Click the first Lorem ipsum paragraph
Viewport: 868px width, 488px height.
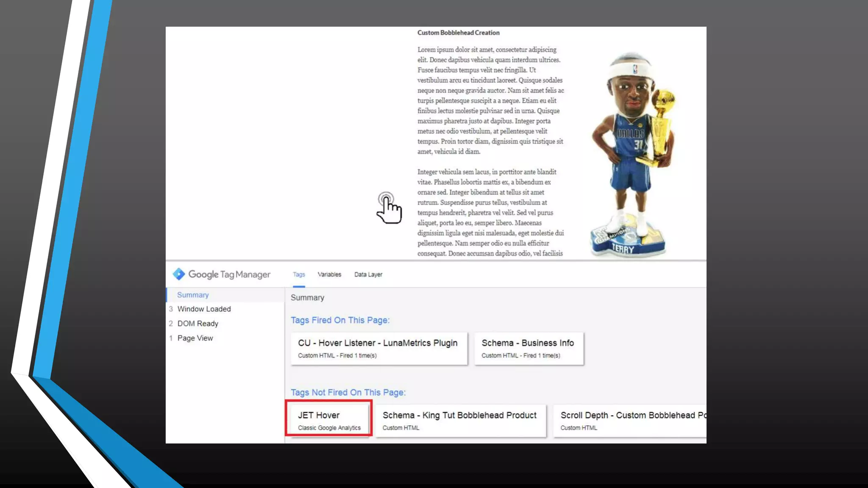(490, 100)
